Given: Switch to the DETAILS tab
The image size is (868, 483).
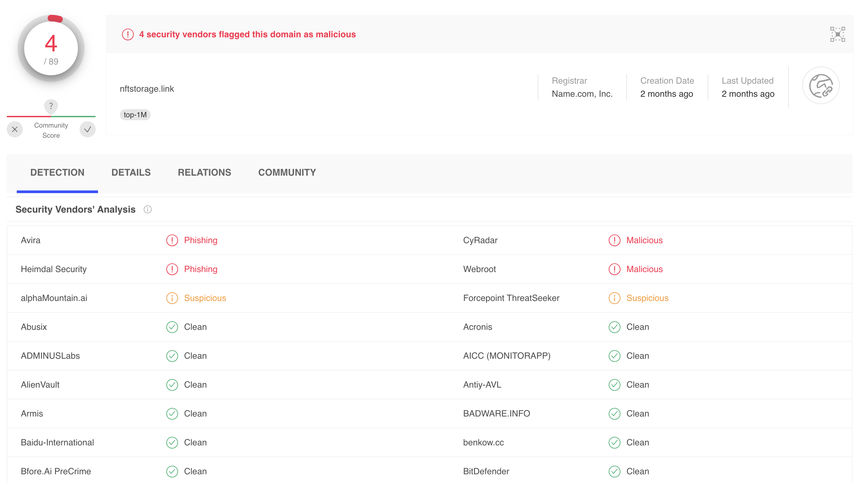Looking at the screenshot, I should (x=131, y=172).
